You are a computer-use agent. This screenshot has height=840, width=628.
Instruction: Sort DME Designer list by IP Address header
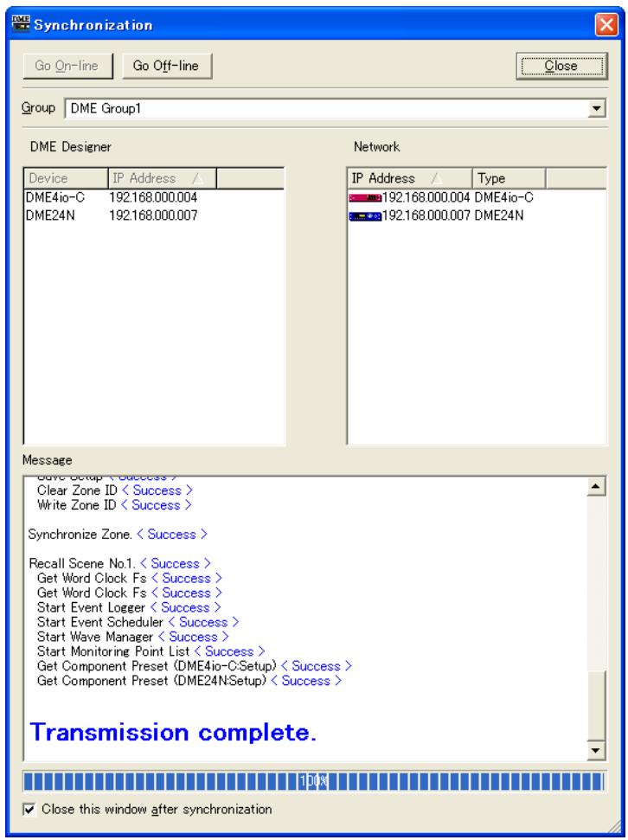163,178
